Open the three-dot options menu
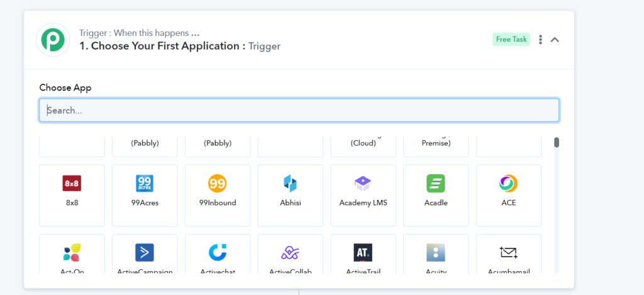Screen dimensions: 644x295 point(540,40)
